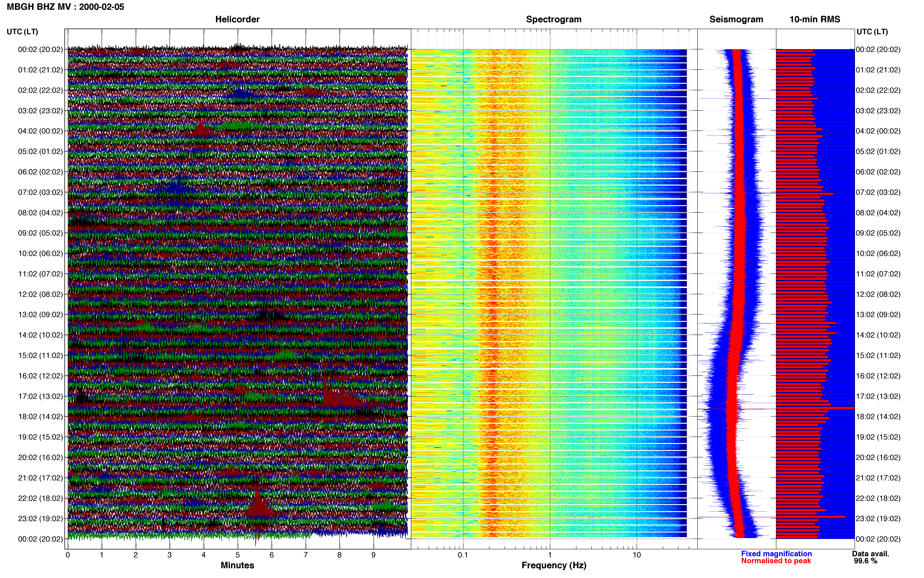The image size is (924, 578).
Task: Click the 99.6 % data availability value
Action: (865, 561)
